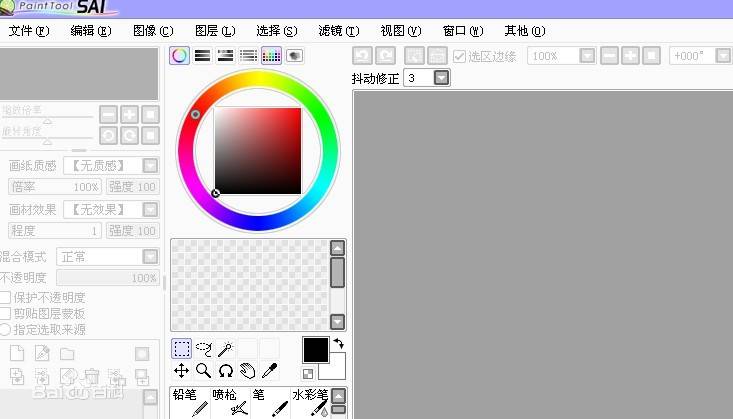
Task: Choose the zoom magnifier tool
Action: pyautogui.click(x=203, y=371)
